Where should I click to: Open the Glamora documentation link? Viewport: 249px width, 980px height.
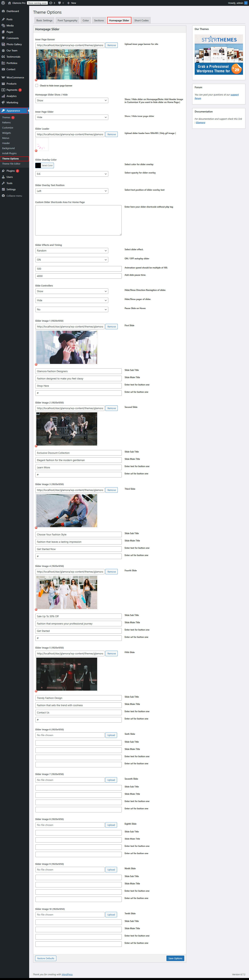(201, 122)
